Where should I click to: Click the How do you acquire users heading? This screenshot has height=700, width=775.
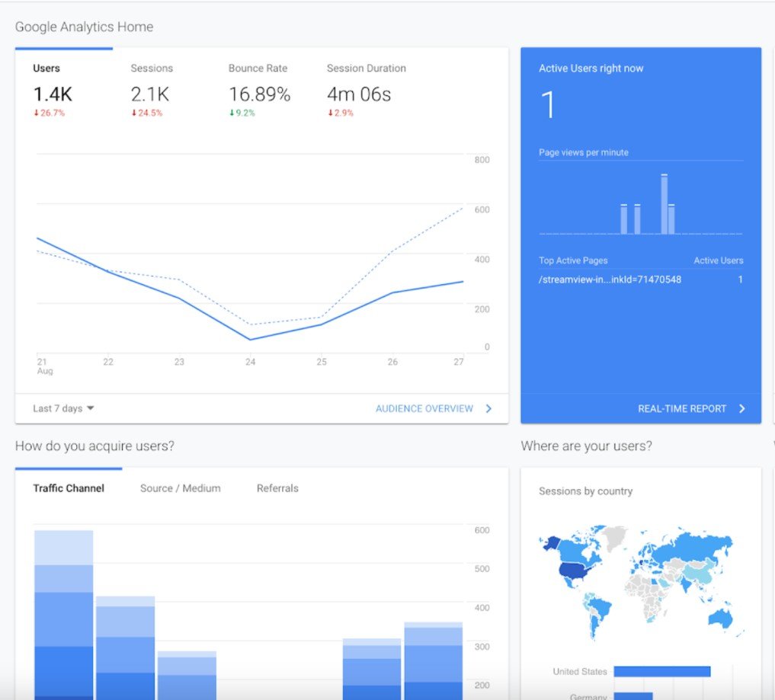point(94,446)
